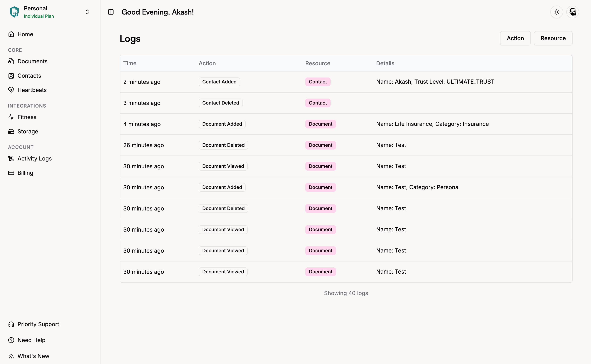
Task: Click the Storage drive icon
Action: pyautogui.click(x=11, y=131)
